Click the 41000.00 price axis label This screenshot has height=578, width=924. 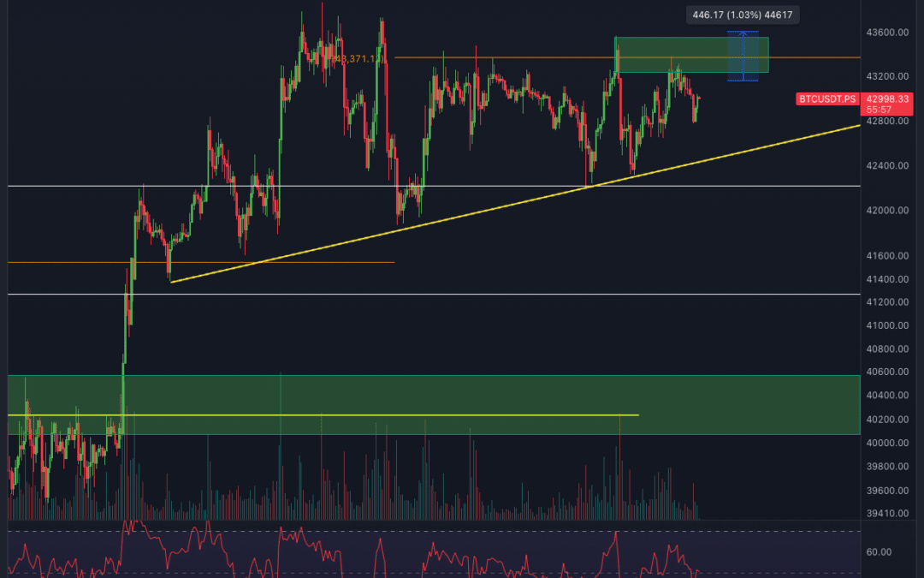click(887, 325)
